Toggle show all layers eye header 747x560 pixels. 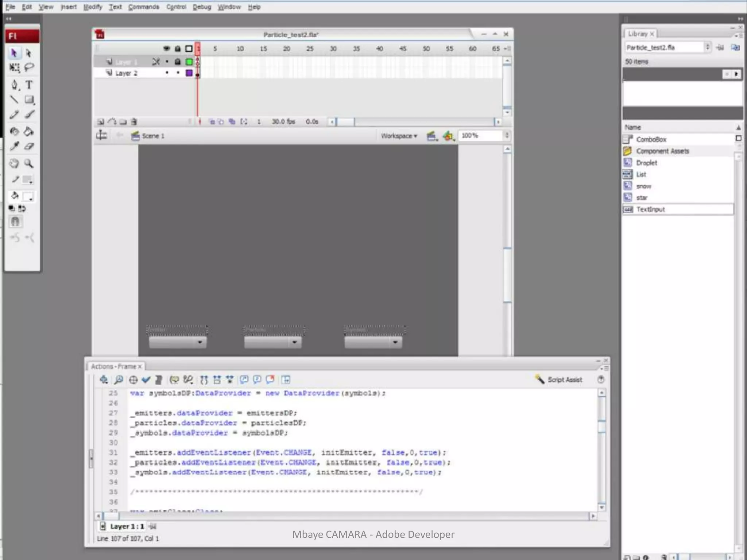[167, 48]
